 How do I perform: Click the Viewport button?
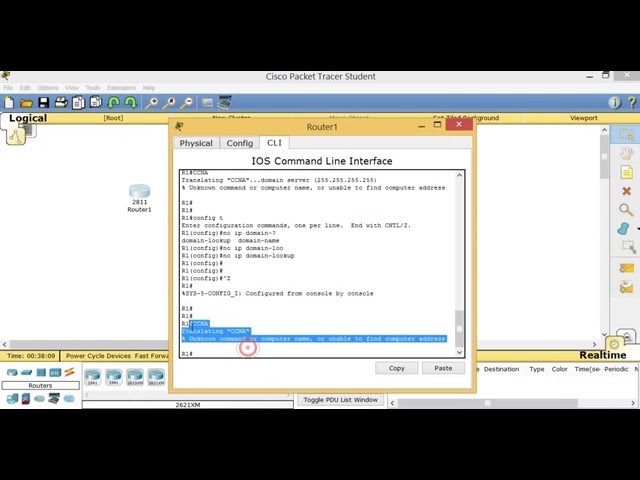[x=584, y=118]
